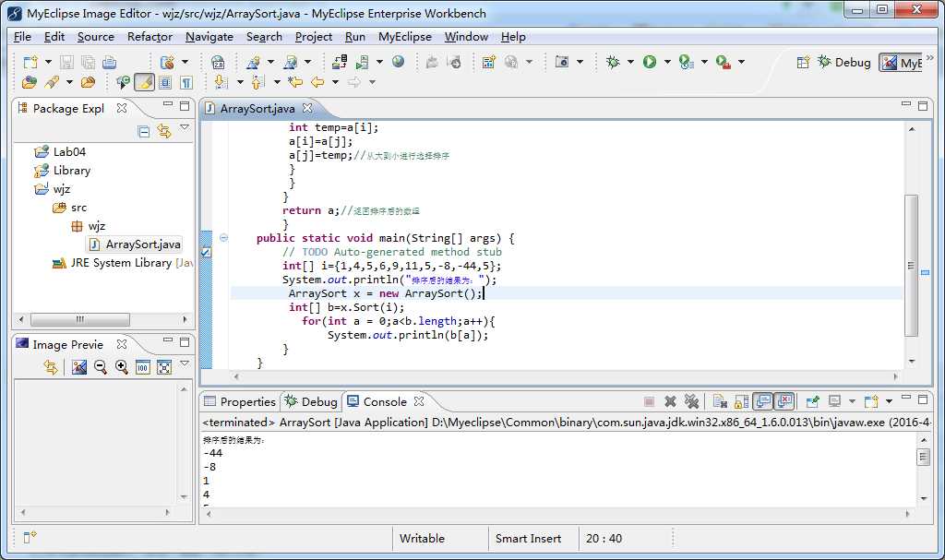945x560 pixels.
Task: Open dropdown next to Back arrow
Action: click(x=335, y=82)
